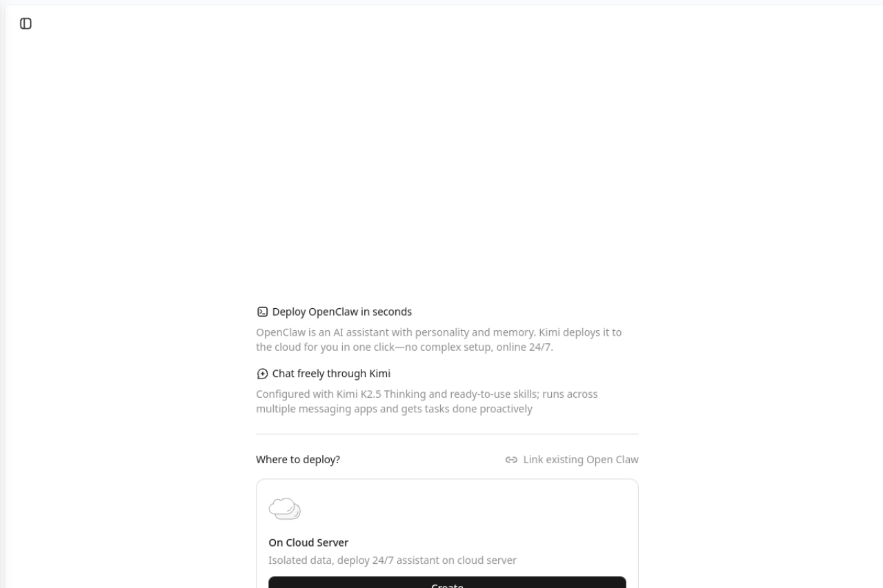This screenshot has height=588, width=883.
Task: Click the Where to deploy? label
Action: 298,460
